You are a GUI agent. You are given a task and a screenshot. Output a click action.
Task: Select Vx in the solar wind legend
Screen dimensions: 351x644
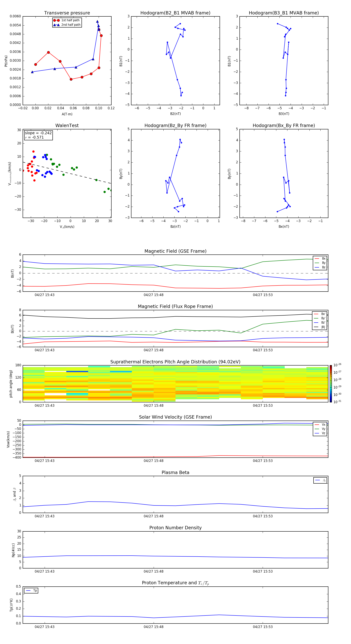tap(320, 424)
